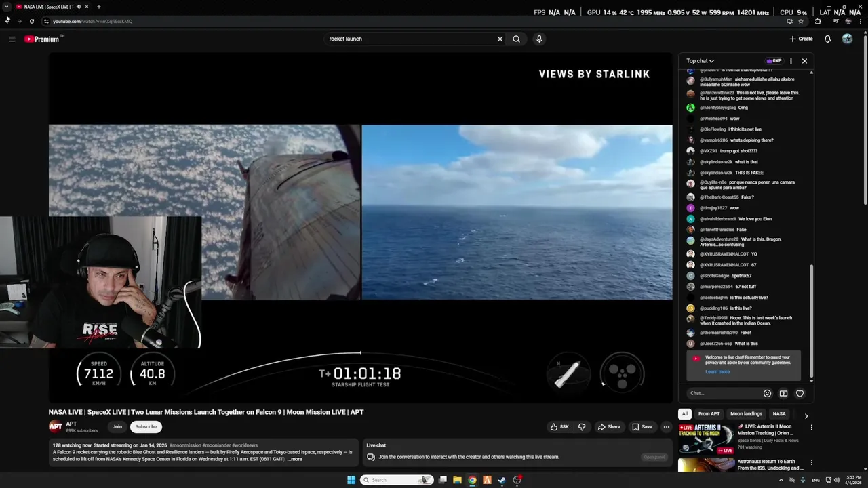Viewport: 868px width, 488px height.
Task: Expand the Top chat dropdown
Action: [x=700, y=61]
